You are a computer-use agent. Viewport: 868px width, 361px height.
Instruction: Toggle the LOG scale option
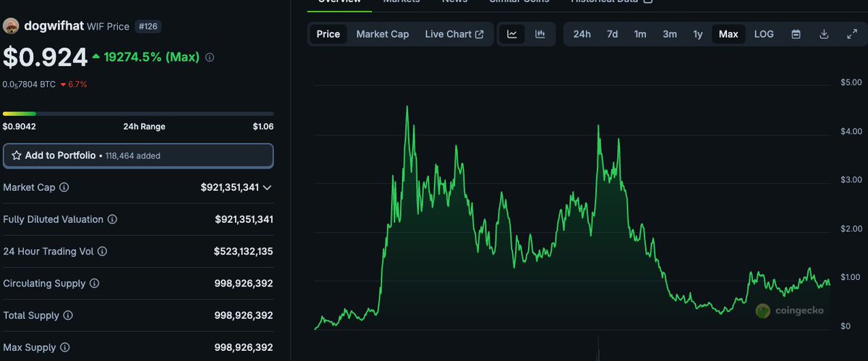[x=764, y=34]
